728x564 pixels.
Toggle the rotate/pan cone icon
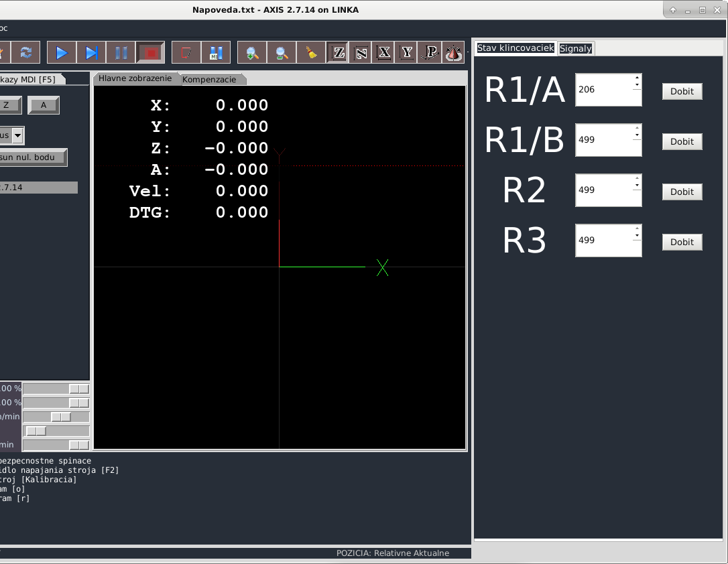click(453, 52)
